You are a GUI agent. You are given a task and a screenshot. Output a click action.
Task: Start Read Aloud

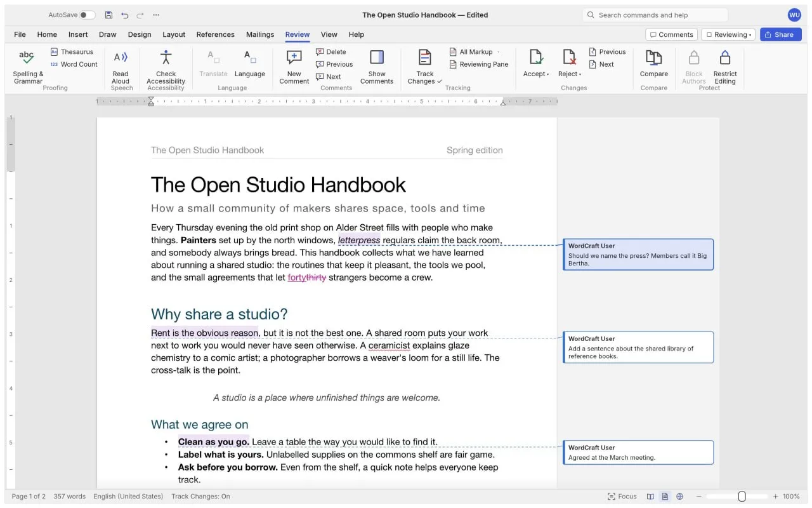(121, 67)
